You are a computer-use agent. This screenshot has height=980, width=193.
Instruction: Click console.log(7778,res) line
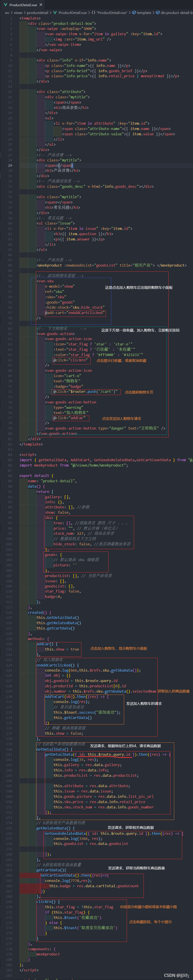(68, 880)
